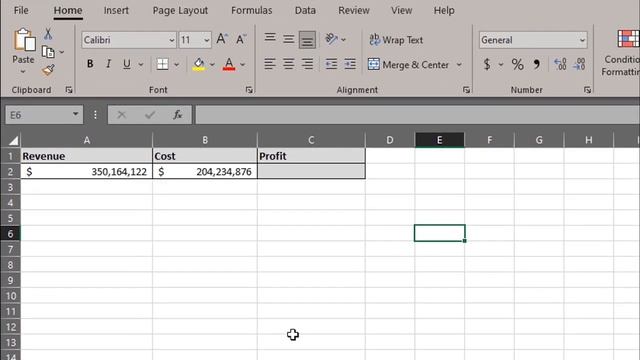Apply cell Borders icon
Viewport: 640px width, 360px height.
(x=162, y=64)
